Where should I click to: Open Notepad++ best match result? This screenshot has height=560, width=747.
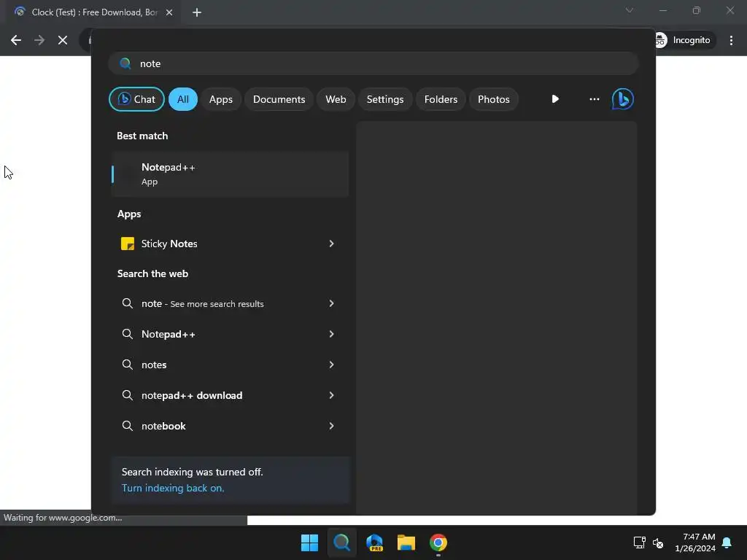(x=230, y=174)
